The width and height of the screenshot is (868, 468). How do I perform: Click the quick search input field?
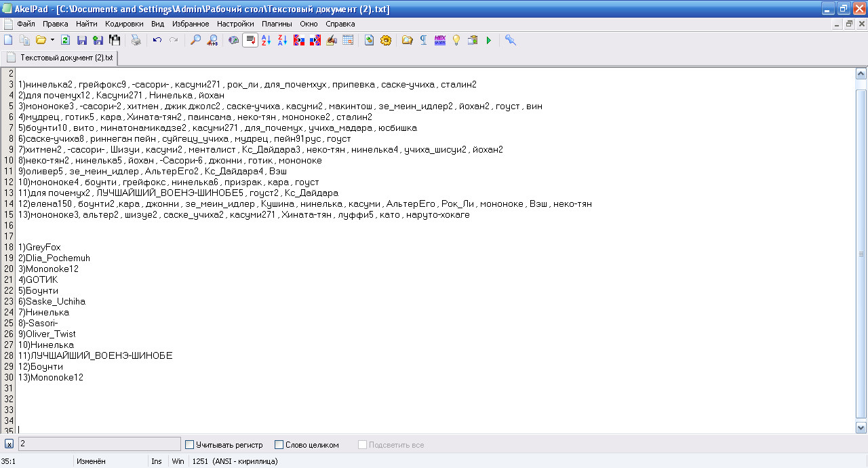(x=99, y=444)
